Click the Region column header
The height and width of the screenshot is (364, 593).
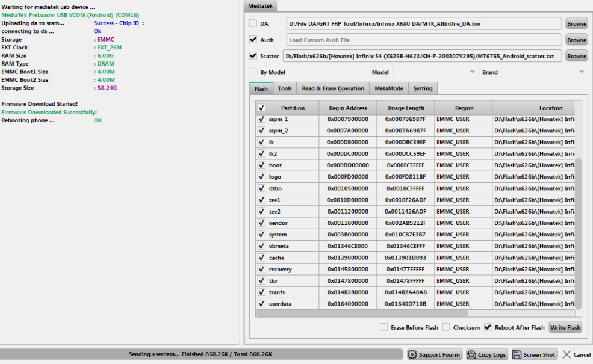point(464,108)
